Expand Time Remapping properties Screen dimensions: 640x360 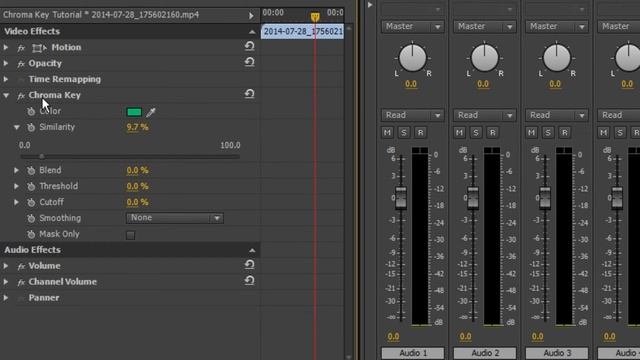[x=6, y=79]
